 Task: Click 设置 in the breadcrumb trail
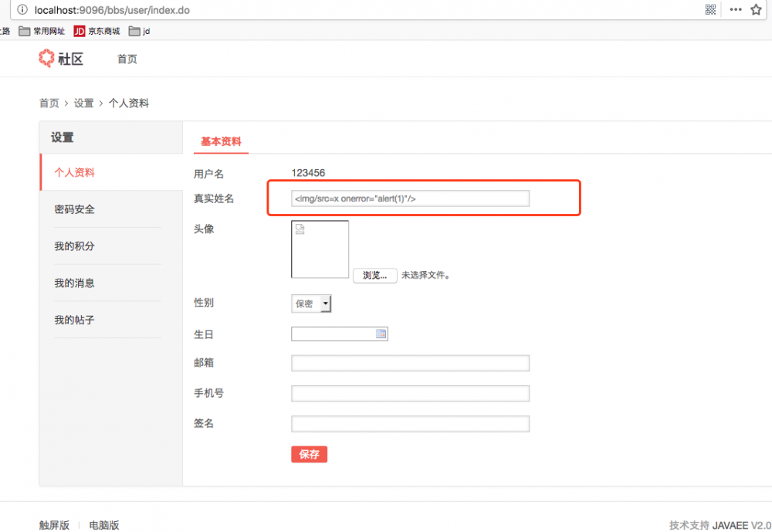83,103
